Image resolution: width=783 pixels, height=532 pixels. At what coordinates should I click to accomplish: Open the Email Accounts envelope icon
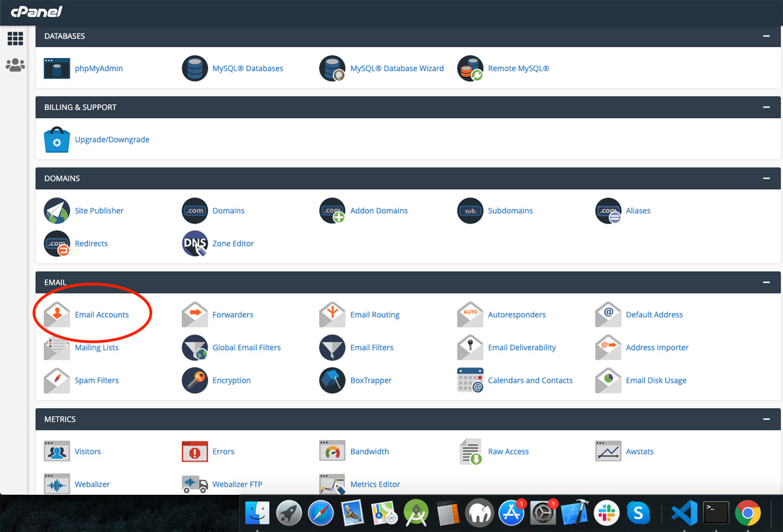57,315
